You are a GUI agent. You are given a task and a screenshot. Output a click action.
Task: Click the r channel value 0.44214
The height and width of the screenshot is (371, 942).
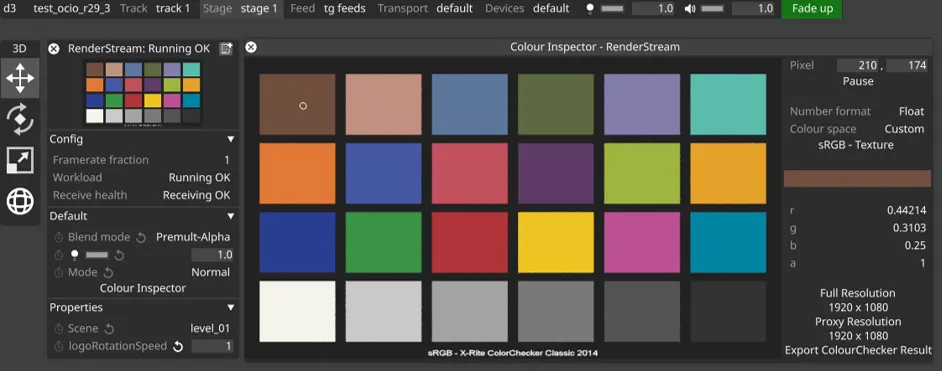(x=906, y=210)
